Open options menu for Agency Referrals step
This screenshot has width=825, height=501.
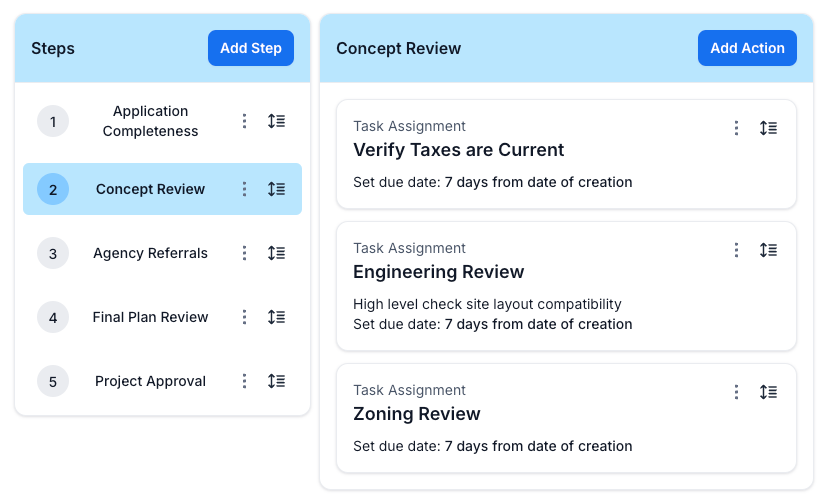click(244, 253)
